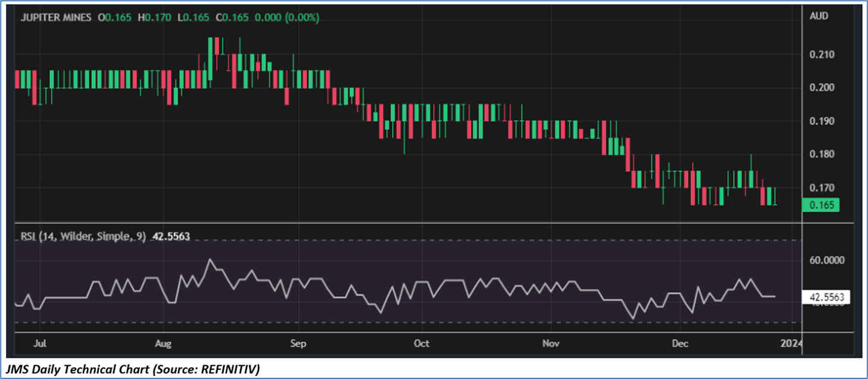This screenshot has height=379, width=868.
Task: Click the white 42.5563 RSI axis tag
Action: (826, 296)
